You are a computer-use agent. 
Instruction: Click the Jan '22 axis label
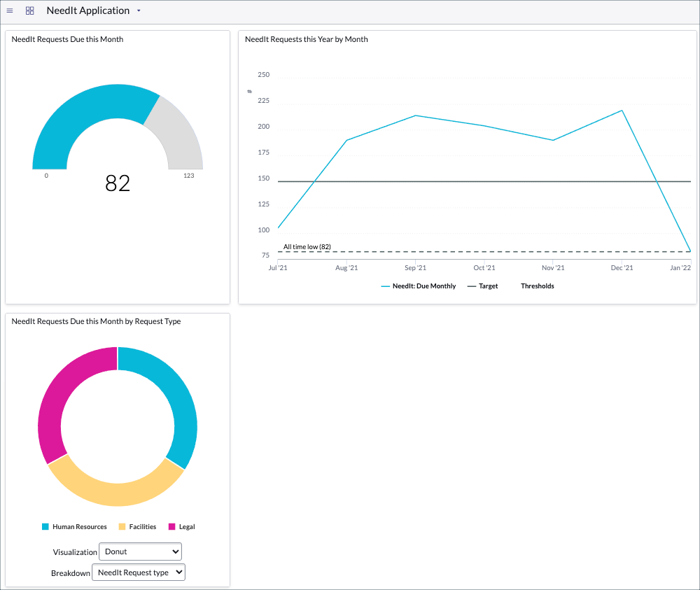(x=680, y=267)
